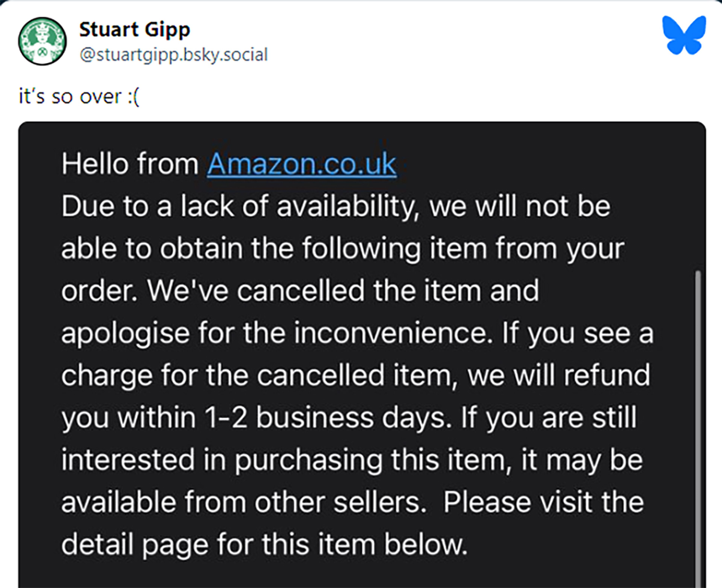
Task: Click the line "detail page for this item below."
Action: pos(264,544)
